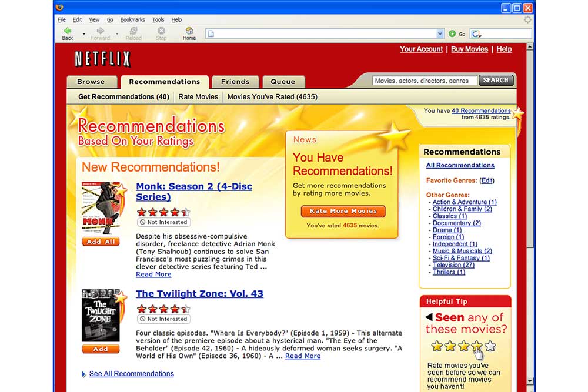This screenshot has height=392, width=588.
Task: Open Music & Musicals (2) genre
Action: tap(462, 251)
